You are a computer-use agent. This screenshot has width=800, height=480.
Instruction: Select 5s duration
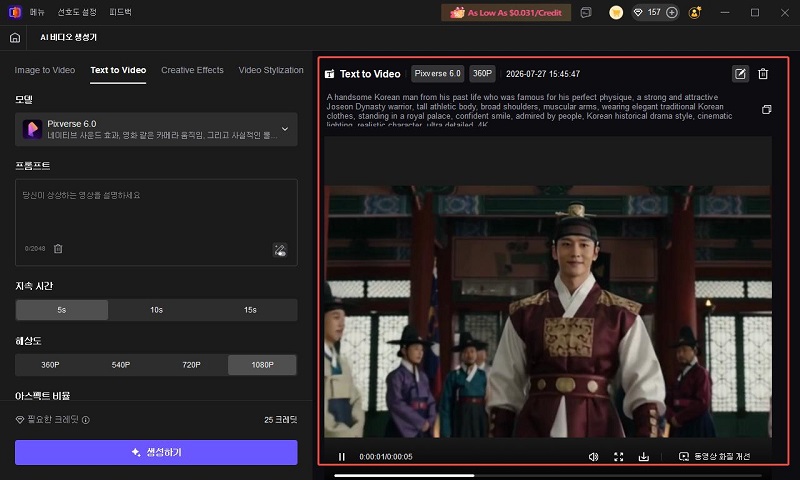pos(62,310)
